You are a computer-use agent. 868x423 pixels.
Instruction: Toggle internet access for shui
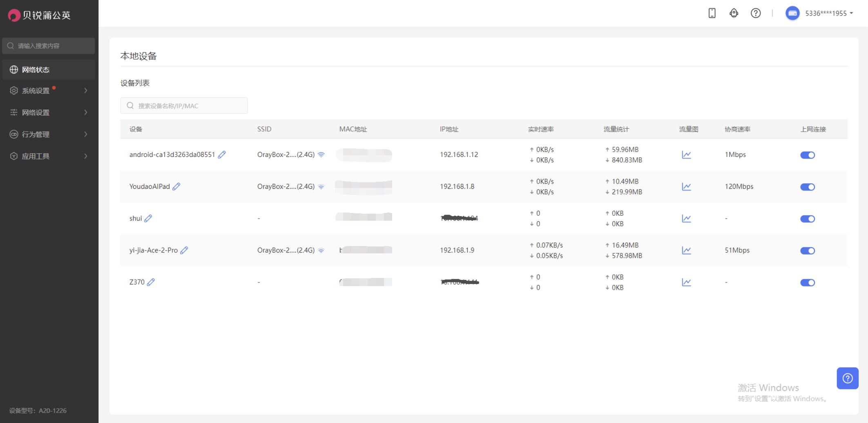point(808,219)
